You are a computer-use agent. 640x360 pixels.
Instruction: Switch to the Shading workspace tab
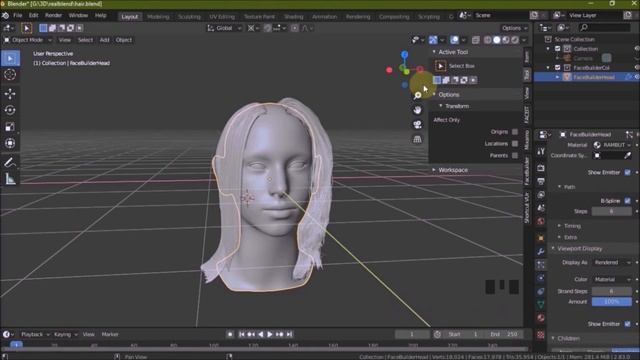pyautogui.click(x=294, y=17)
